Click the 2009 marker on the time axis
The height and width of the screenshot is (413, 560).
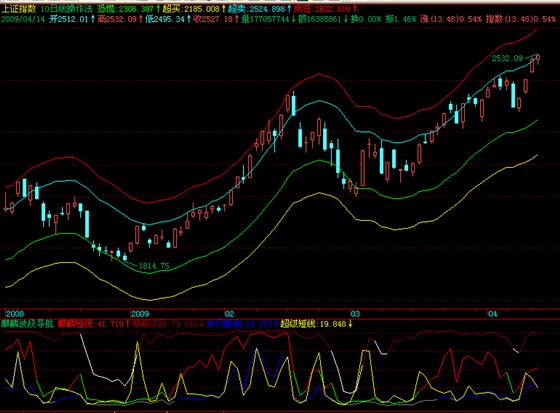coord(140,314)
